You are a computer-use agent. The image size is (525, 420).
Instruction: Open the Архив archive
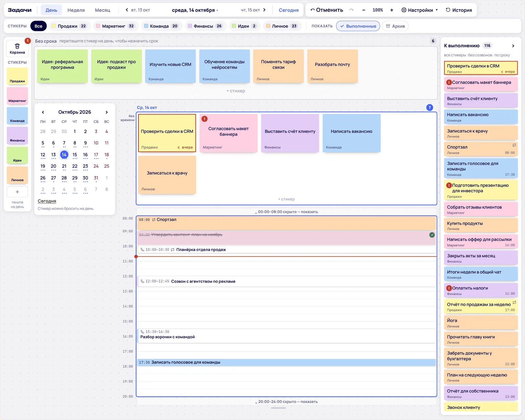click(395, 26)
